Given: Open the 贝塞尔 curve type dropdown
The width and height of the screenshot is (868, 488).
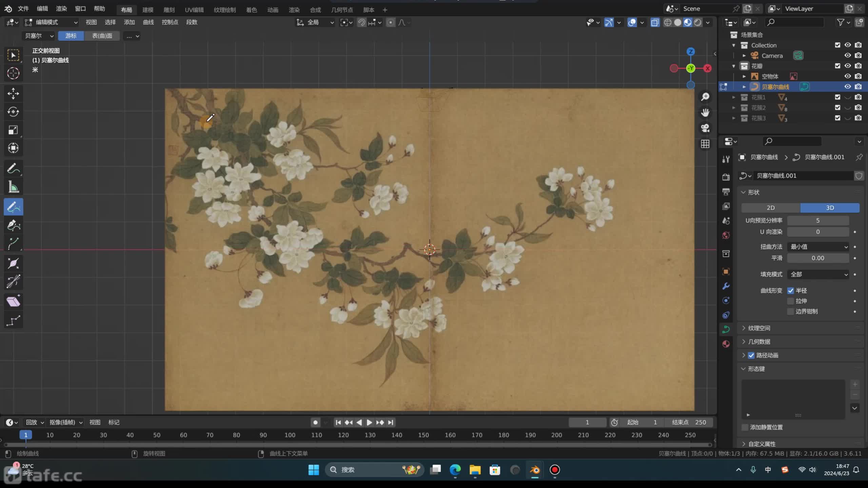Looking at the screenshot, I should [x=39, y=36].
